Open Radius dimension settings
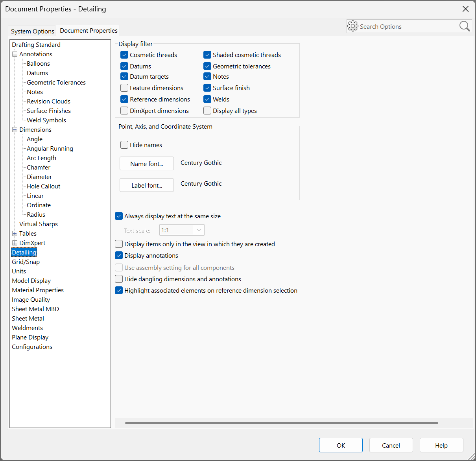Viewport: 476px width, 461px height. (36, 215)
